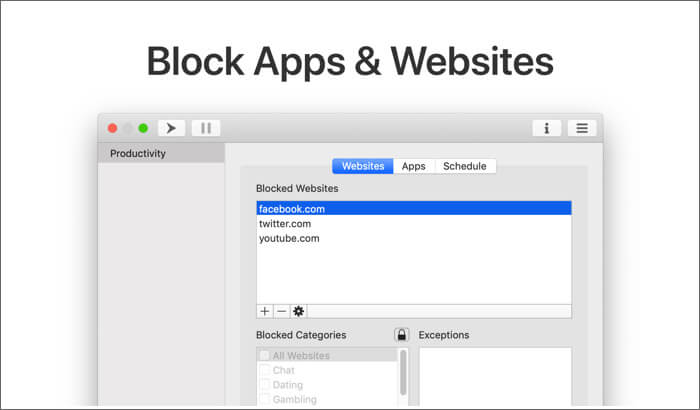This screenshot has width=700, height=410.
Task: Open the info panel button
Action: pyautogui.click(x=546, y=128)
